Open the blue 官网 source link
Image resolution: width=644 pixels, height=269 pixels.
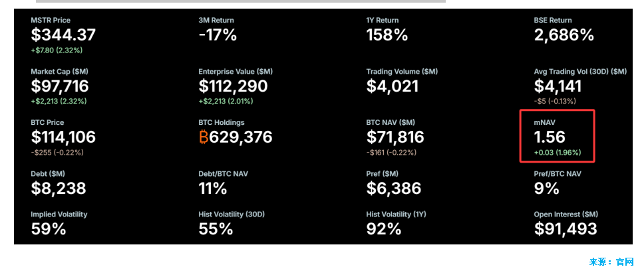click(625, 262)
